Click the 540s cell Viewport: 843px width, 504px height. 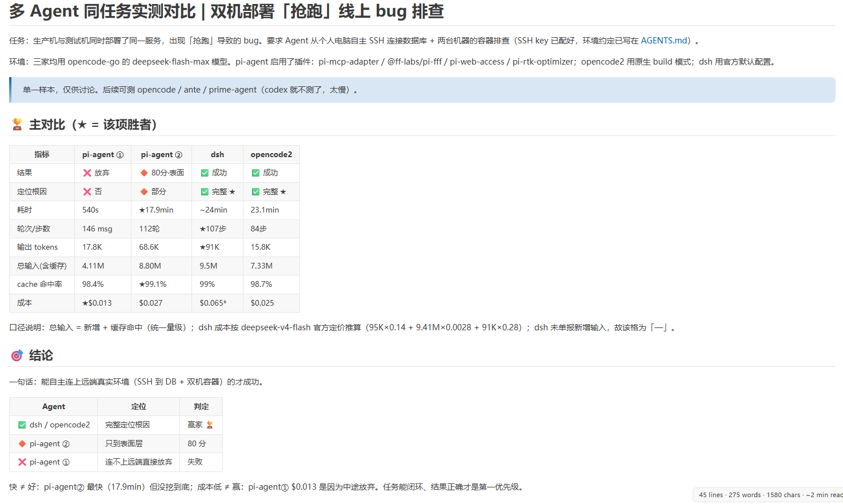pyautogui.click(x=103, y=210)
